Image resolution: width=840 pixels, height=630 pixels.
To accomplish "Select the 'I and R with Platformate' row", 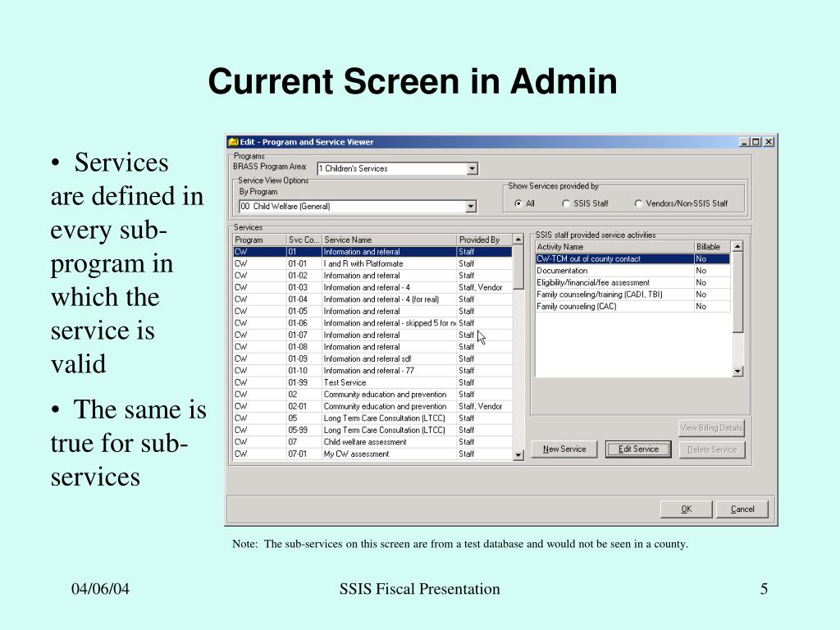I will pos(373,263).
